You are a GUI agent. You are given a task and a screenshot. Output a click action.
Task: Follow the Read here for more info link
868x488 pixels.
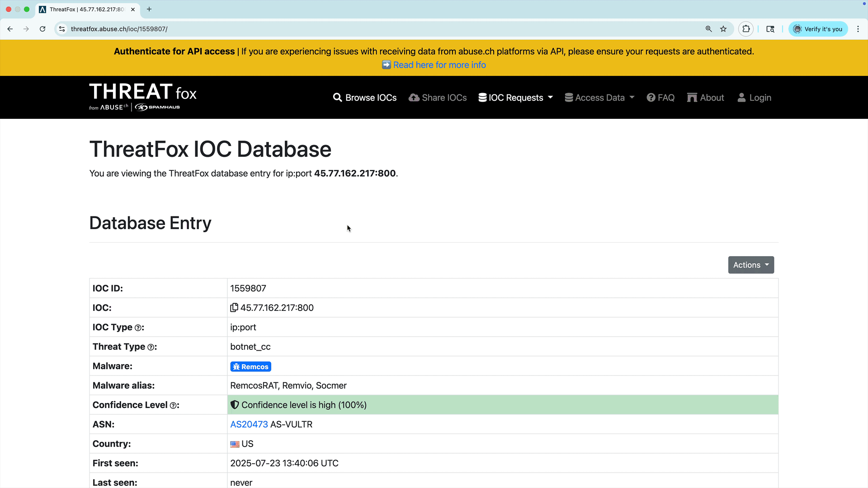tap(439, 65)
